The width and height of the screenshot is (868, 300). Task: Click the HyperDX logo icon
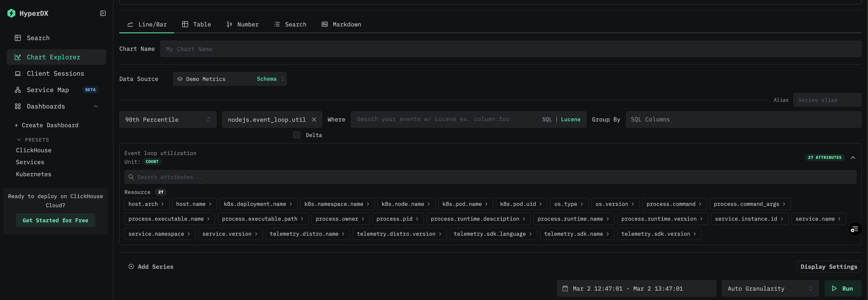[x=11, y=13]
